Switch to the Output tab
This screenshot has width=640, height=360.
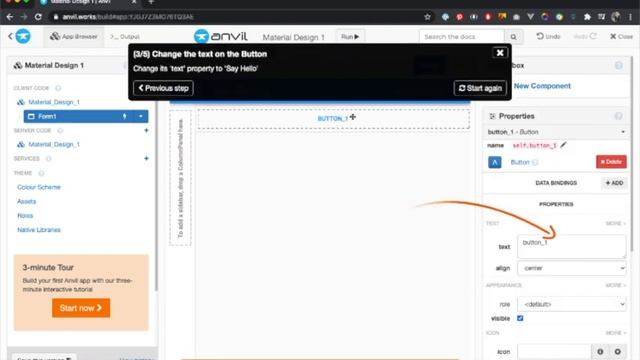pyautogui.click(x=124, y=36)
